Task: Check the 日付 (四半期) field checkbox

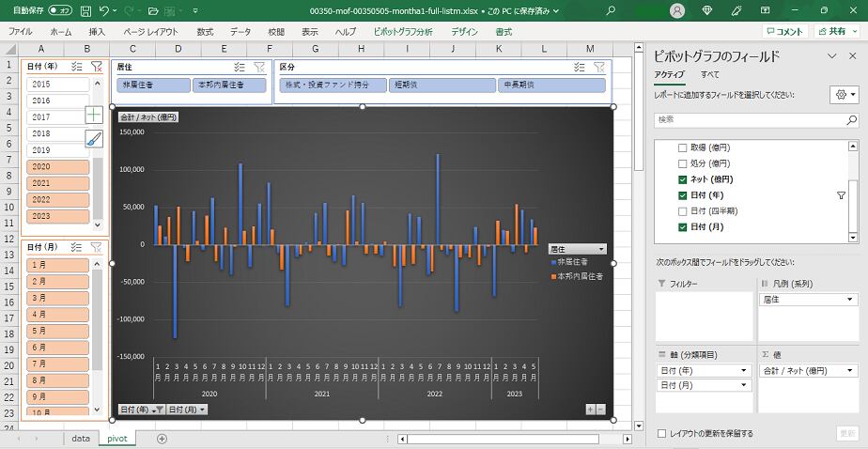Action: 683,211
